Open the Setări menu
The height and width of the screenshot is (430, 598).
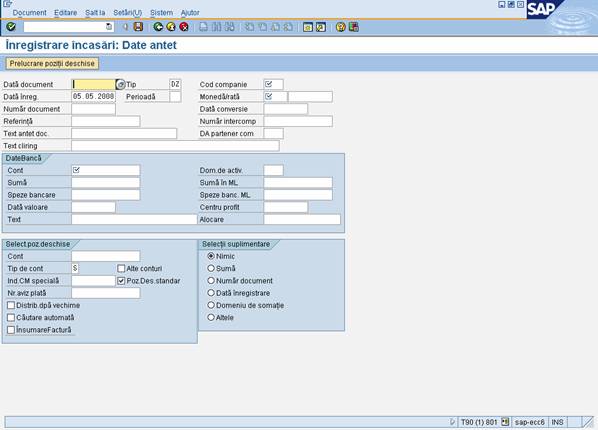tap(127, 13)
